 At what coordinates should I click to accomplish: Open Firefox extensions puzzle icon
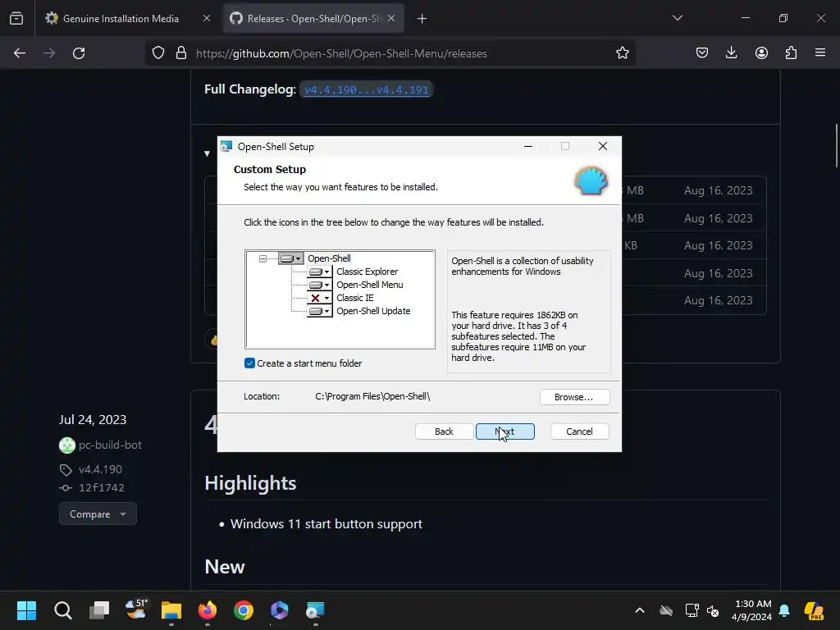791,53
